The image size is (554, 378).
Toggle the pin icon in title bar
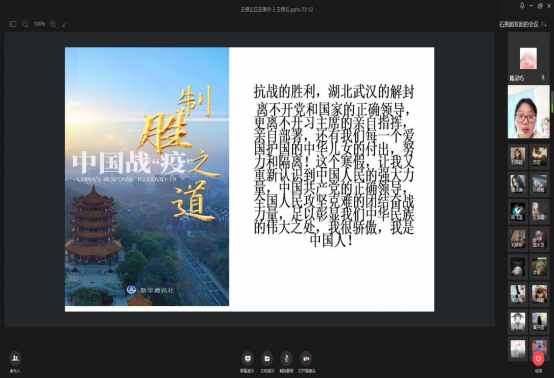522,5
